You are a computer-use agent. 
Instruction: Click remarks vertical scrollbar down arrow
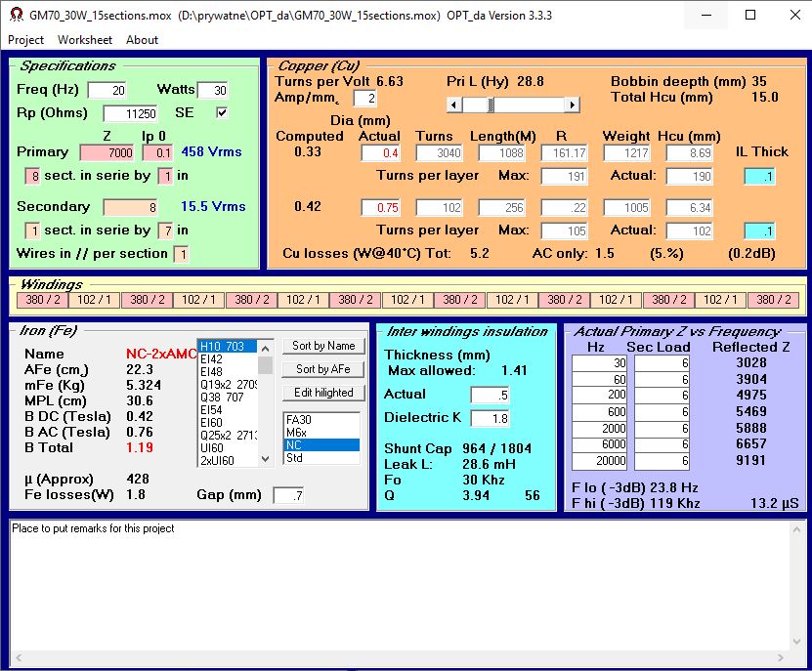point(796,642)
